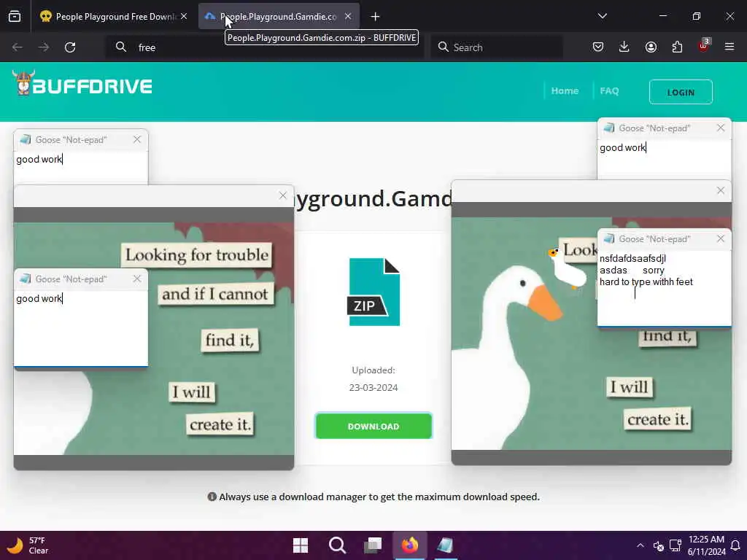This screenshot has height=560, width=747.
Task: Open taskbar Search magnifier
Action: pos(337,545)
